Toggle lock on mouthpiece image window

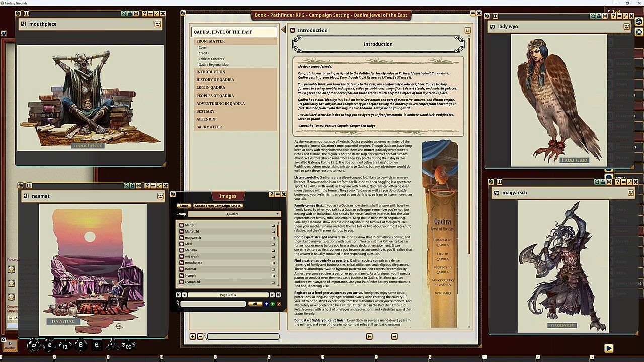pyautogui.click(x=130, y=14)
